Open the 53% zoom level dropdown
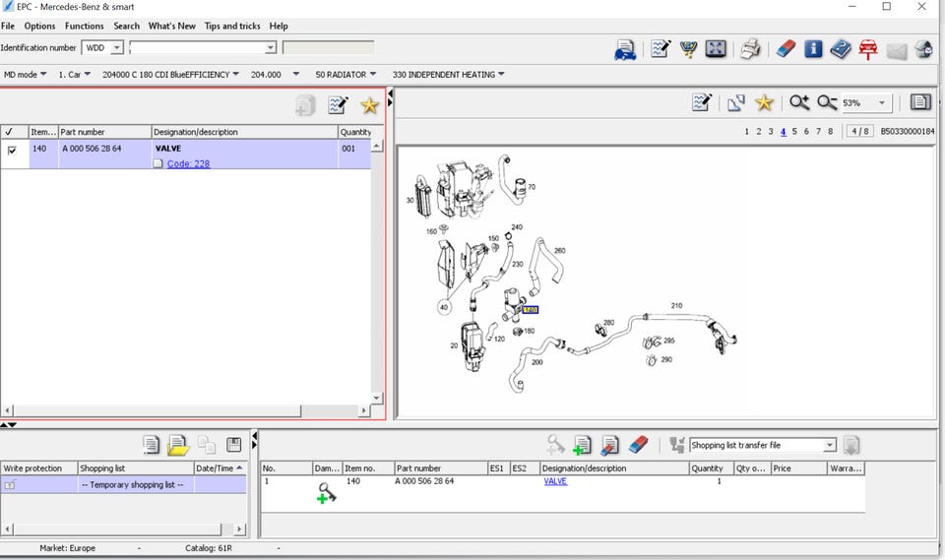Viewport: 945px width, 560px height. click(x=882, y=103)
